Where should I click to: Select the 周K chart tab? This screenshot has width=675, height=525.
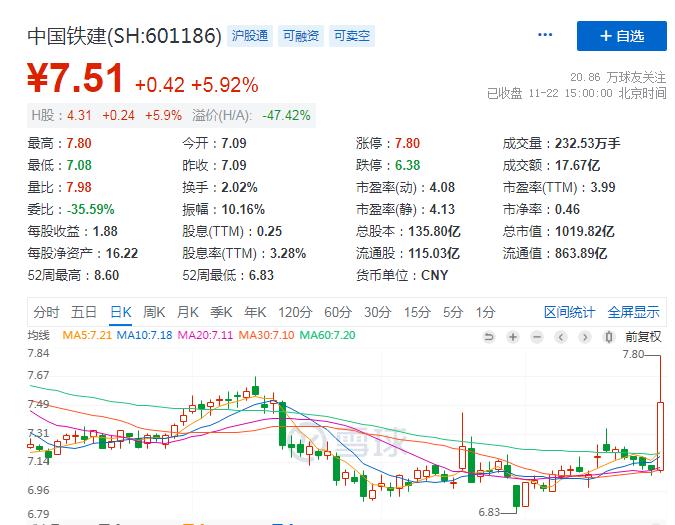[154, 312]
